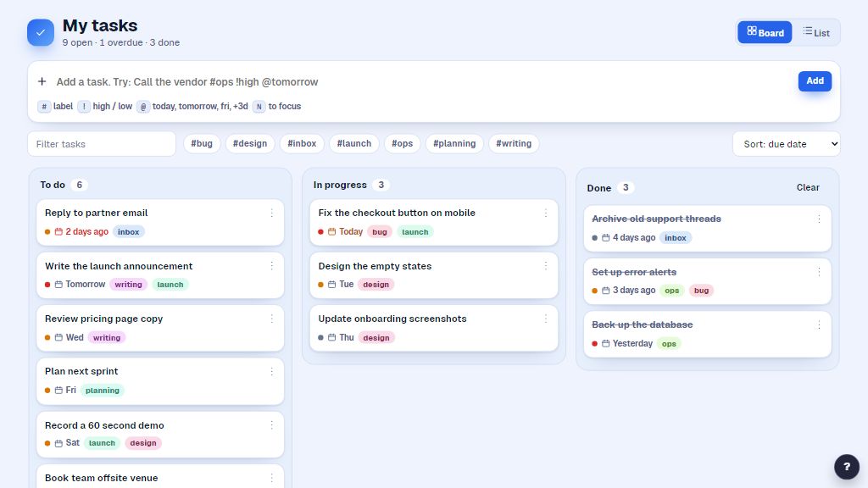Click the gray priority dot on Update onboarding

point(320,337)
